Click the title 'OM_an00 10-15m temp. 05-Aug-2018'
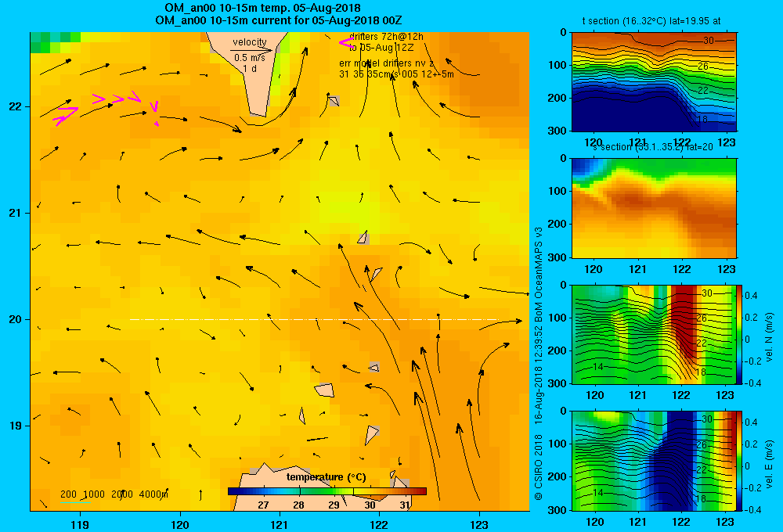 [x=262, y=8]
